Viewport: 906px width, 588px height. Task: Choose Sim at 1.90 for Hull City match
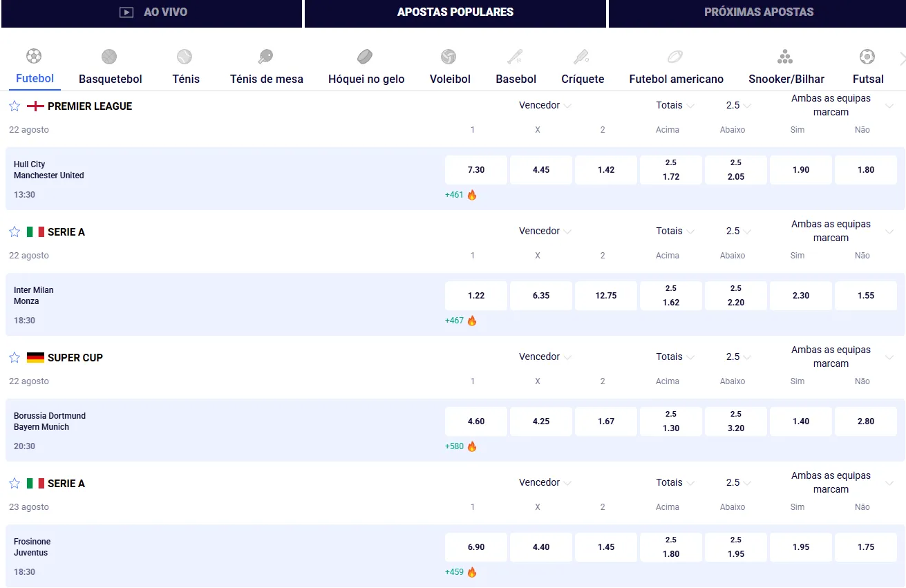[x=801, y=170]
